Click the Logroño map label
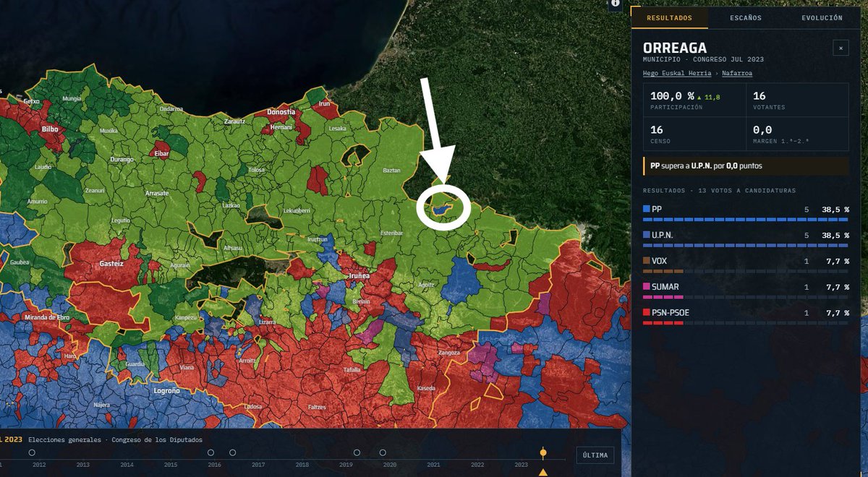 [165, 390]
